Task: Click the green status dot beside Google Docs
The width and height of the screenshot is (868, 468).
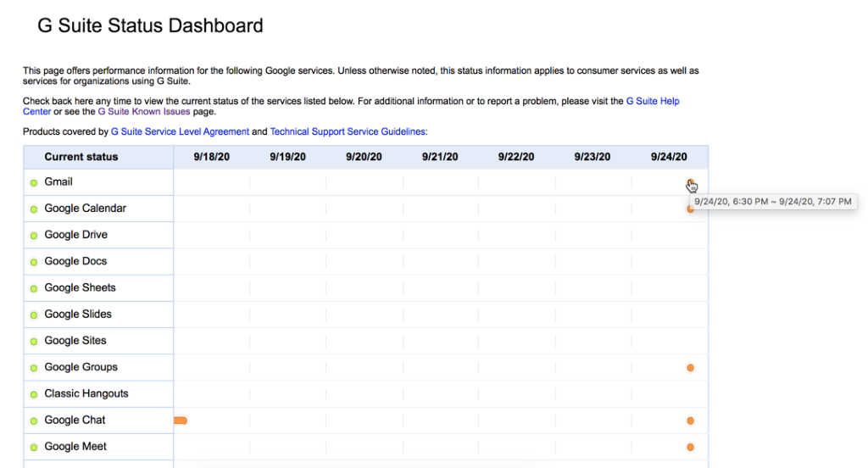Action: [x=34, y=262]
